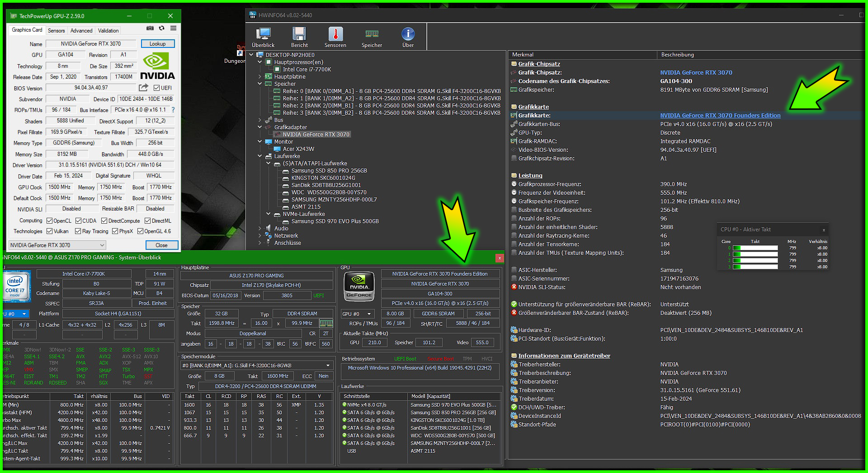Expand the Hauptplatine tree node

(x=259, y=77)
